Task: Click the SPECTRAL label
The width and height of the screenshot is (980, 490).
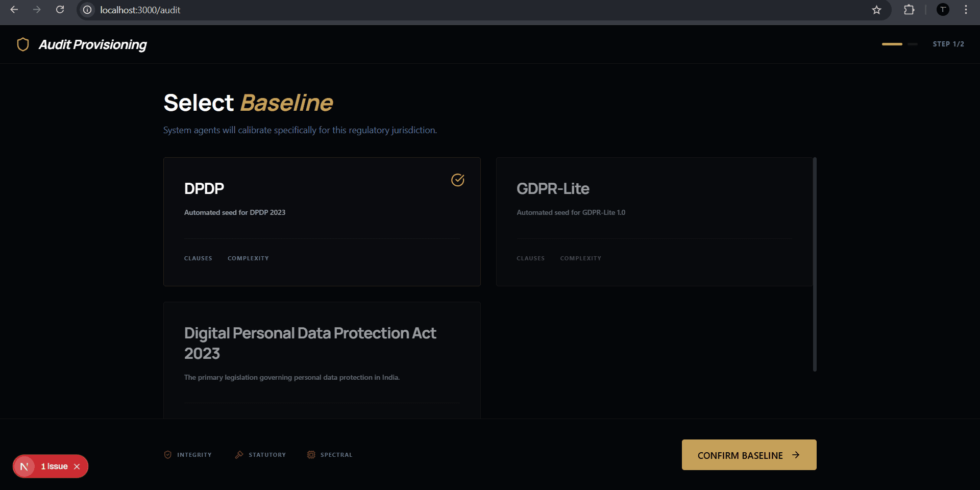Action: [336, 455]
